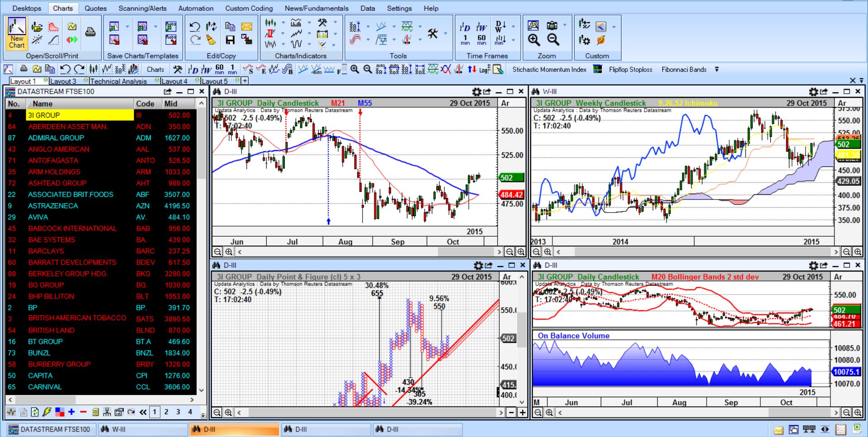Click the zoom in magnifier in Zoom group

pyautogui.click(x=534, y=40)
